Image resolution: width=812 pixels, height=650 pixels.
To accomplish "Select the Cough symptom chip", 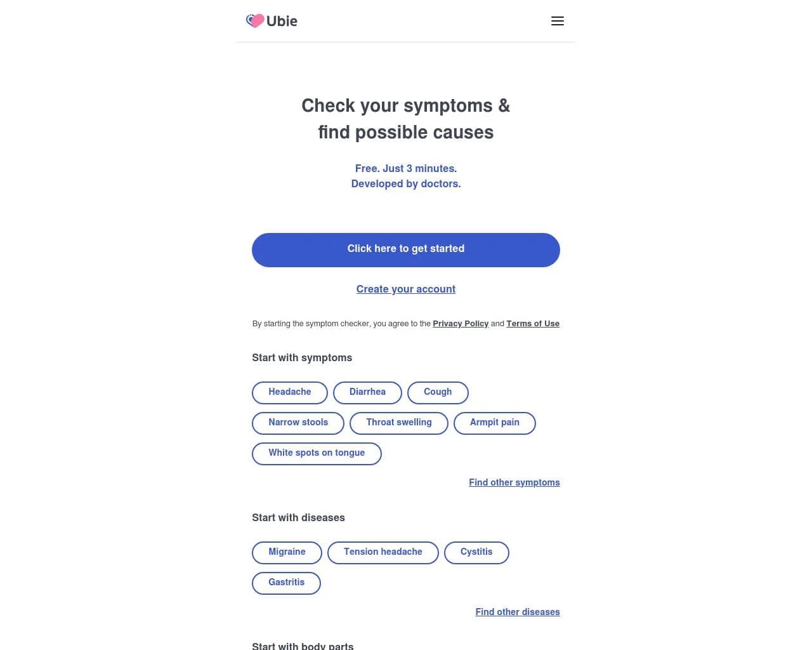I will pyautogui.click(x=438, y=392).
